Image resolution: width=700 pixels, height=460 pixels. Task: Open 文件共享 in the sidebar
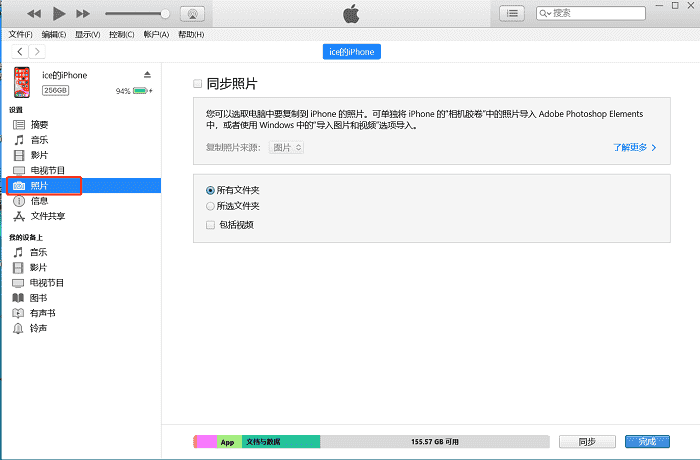pyautogui.click(x=47, y=215)
